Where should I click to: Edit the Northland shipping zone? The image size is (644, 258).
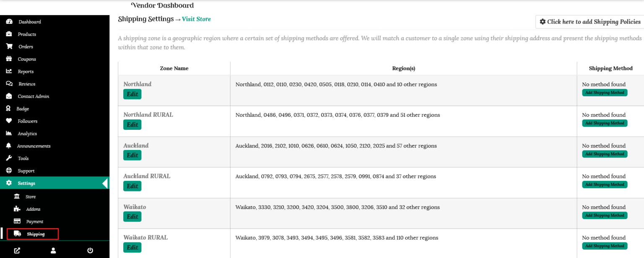(132, 94)
